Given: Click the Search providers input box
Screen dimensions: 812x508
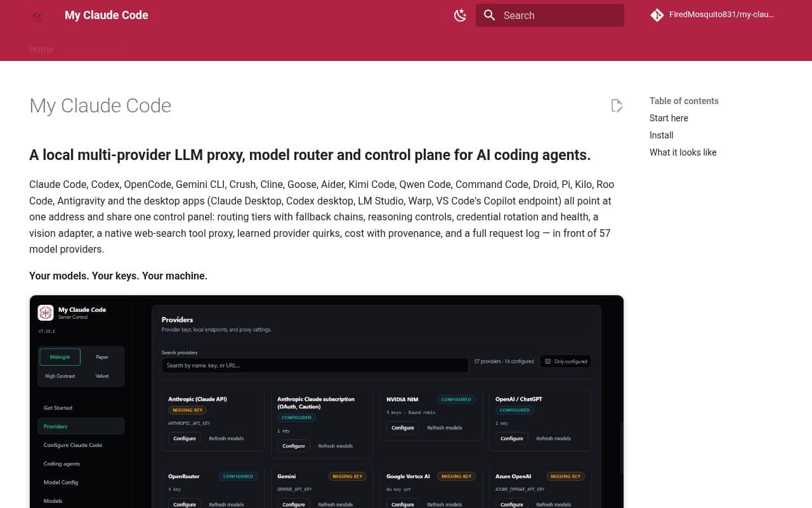Looking at the screenshot, I should click(315, 365).
